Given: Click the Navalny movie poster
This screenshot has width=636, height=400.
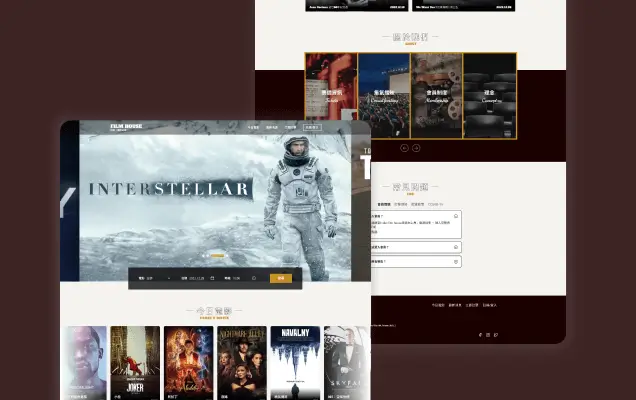Looking at the screenshot, I should [295, 363].
